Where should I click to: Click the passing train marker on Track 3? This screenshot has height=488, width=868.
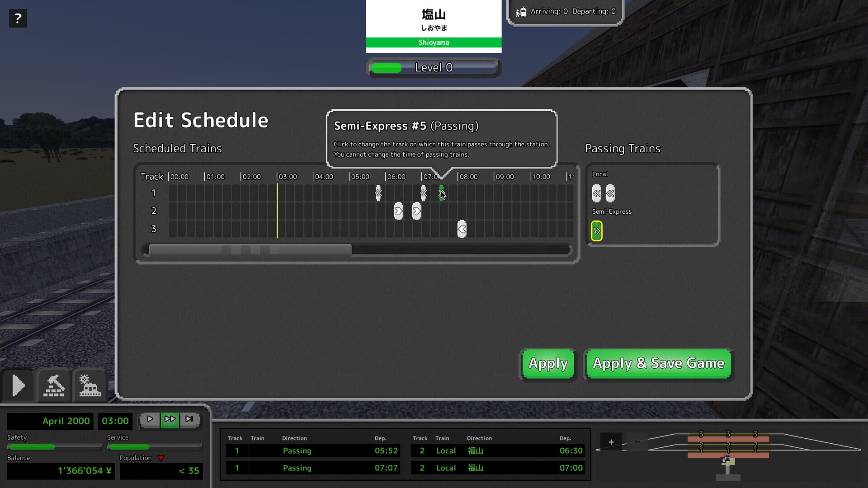click(x=462, y=229)
